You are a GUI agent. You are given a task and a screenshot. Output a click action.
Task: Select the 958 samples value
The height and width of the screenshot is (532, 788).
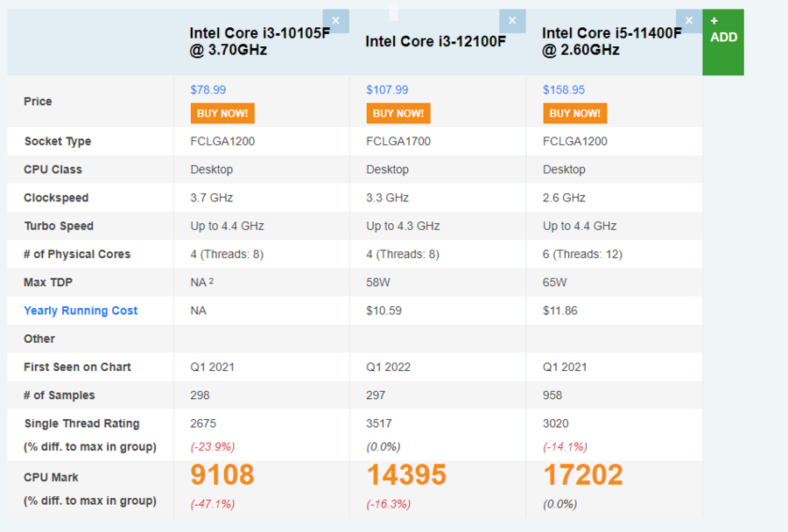pyautogui.click(x=552, y=395)
